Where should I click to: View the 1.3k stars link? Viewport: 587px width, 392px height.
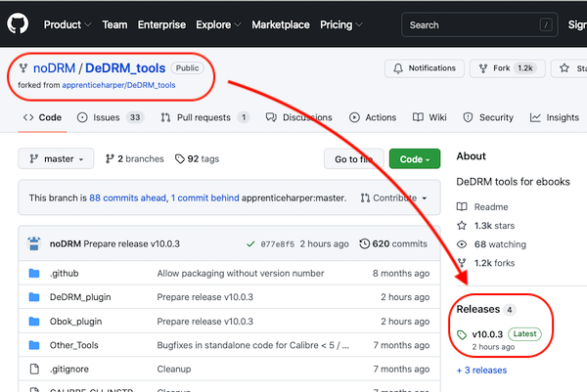coord(485,226)
